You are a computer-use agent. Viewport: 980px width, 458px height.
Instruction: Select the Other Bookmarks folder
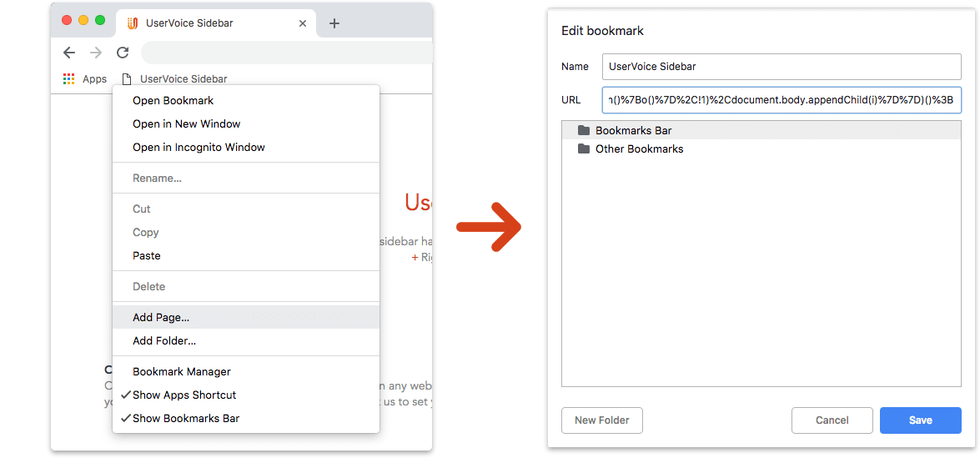point(639,148)
